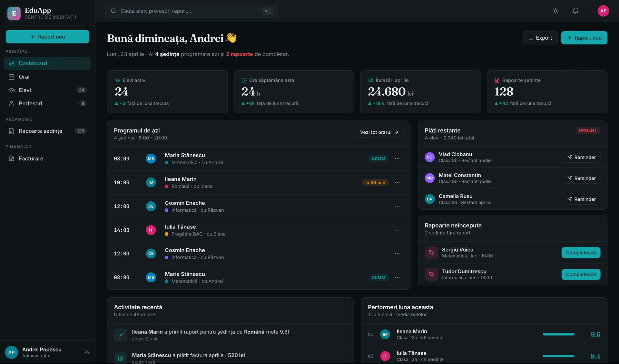Click the Sergiu Voicu report tag icon
The image size is (619, 364).
point(431,253)
